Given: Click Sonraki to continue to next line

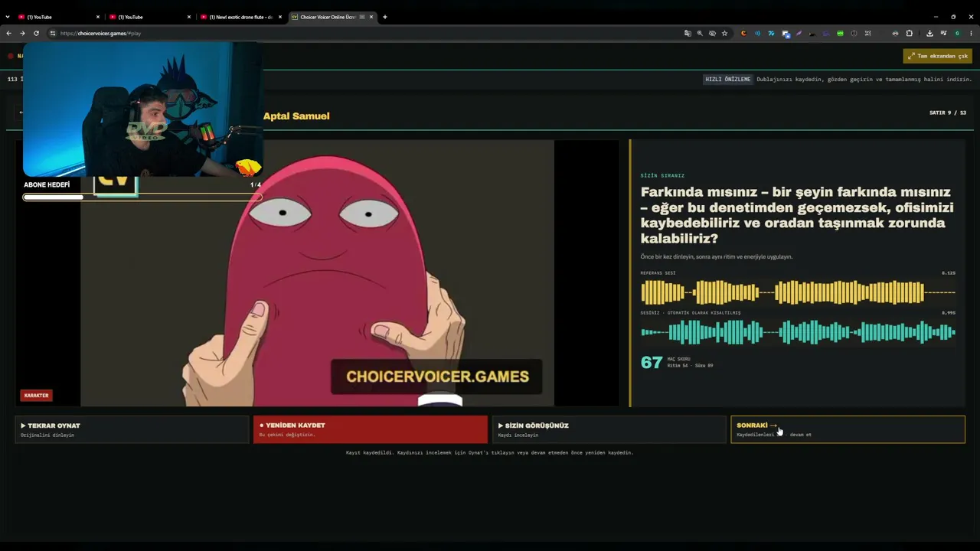Looking at the screenshot, I should pyautogui.click(x=848, y=429).
